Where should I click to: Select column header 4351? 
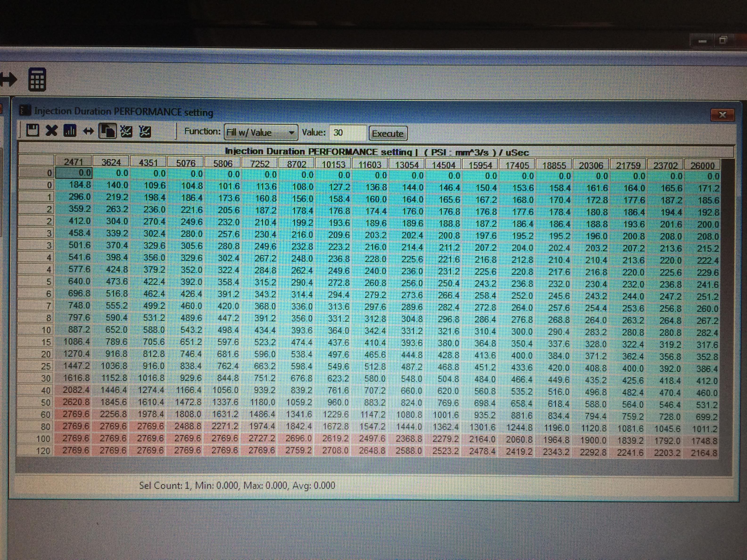tap(149, 163)
